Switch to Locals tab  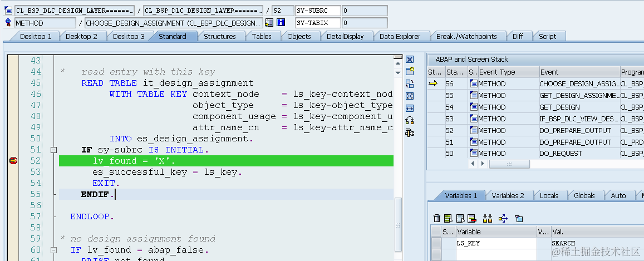tap(549, 195)
